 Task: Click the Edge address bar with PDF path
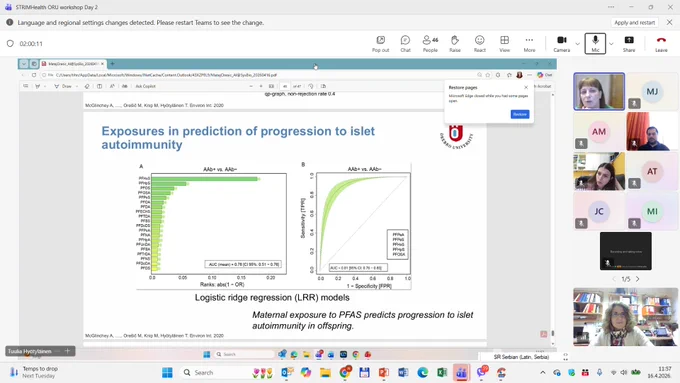coord(260,75)
